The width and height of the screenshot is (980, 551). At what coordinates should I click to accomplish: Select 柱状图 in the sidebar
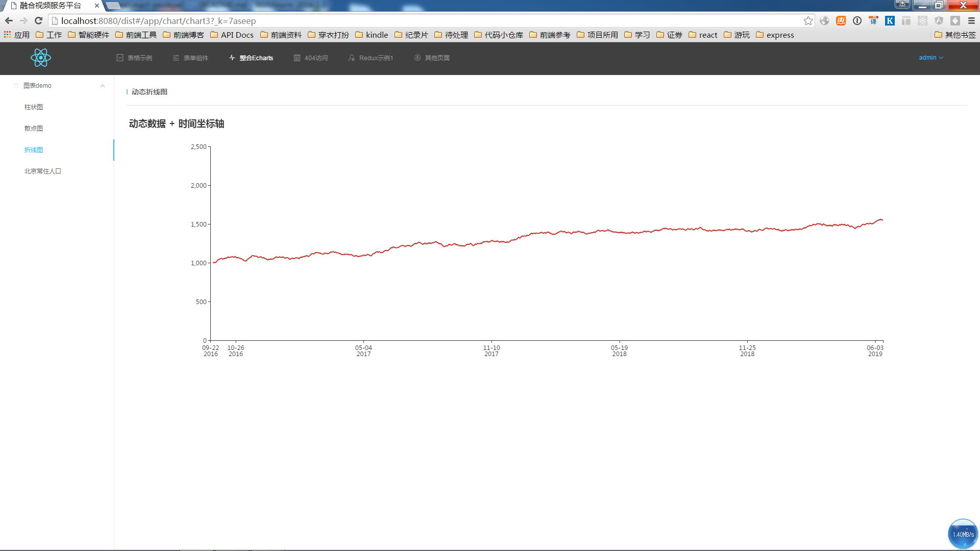pyautogui.click(x=34, y=107)
